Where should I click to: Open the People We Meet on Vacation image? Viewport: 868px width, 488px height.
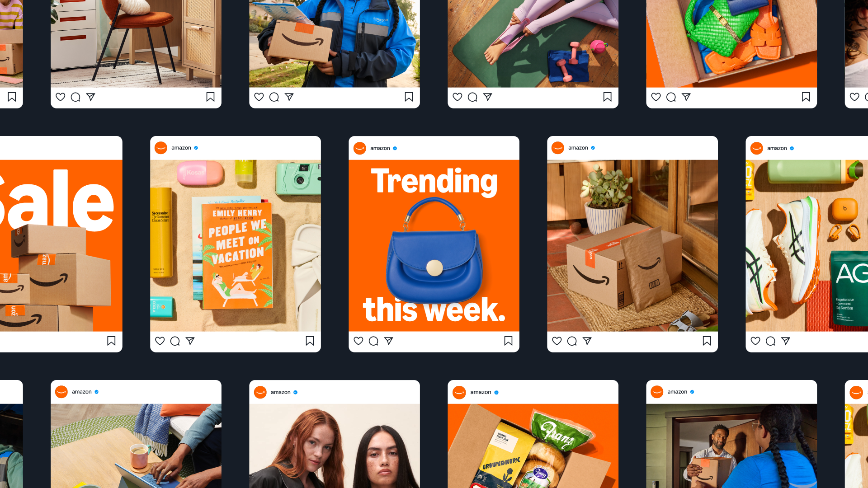point(236,246)
